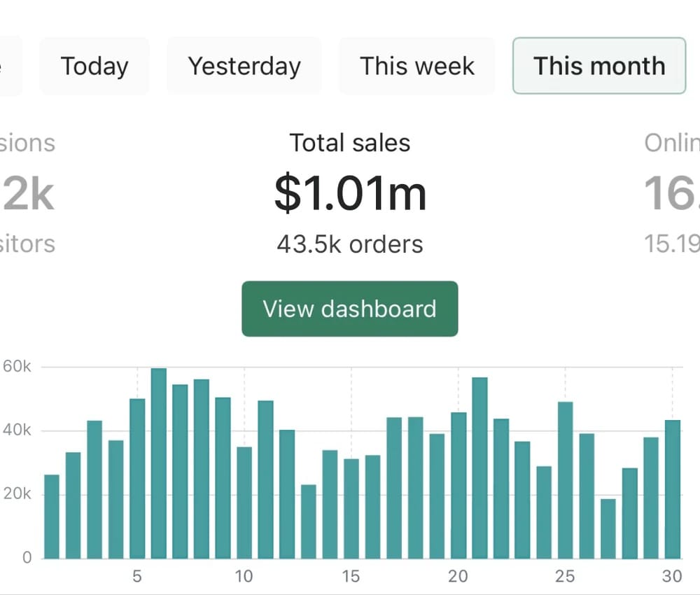Screen dimensions: 700x595
Task: Open the View dashboard button
Action: [350, 309]
